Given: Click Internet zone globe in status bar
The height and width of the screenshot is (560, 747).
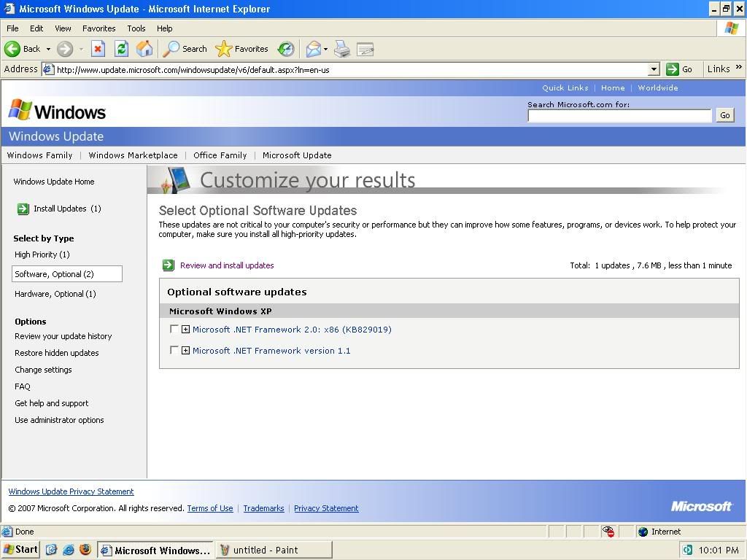Looking at the screenshot, I should pyautogui.click(x=643, y=532).
